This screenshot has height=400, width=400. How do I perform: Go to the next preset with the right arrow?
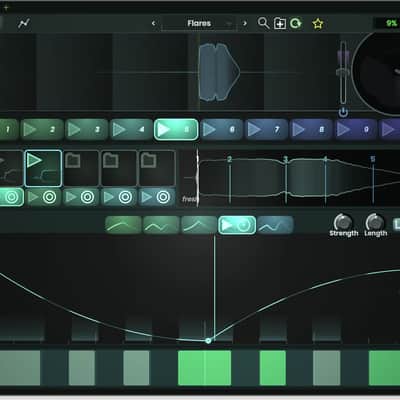tap(245, 23)
